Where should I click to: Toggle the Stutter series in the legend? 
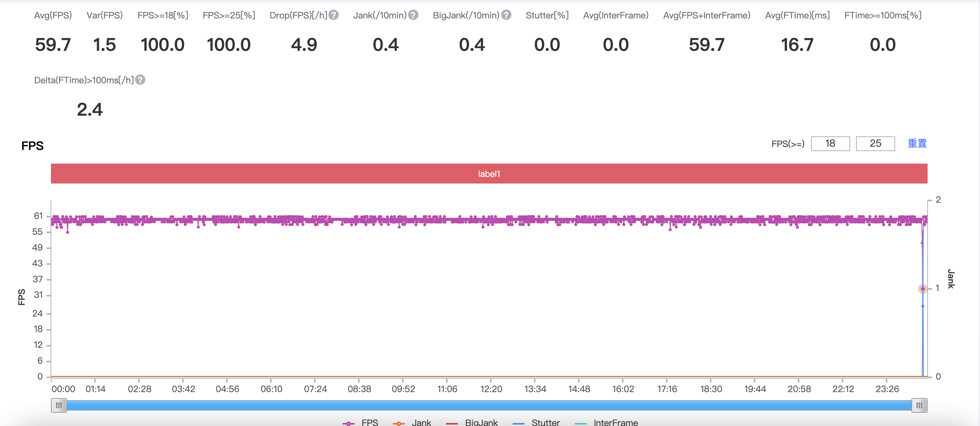click(536, 422)
